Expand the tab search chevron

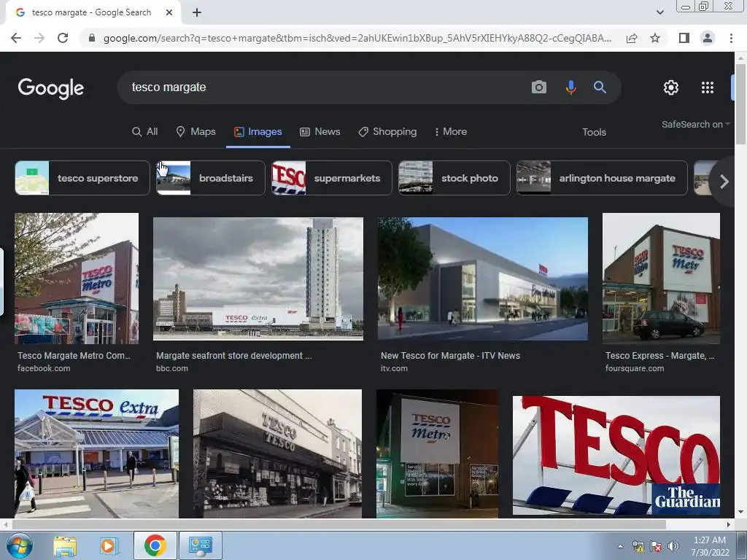click(659, 12)
